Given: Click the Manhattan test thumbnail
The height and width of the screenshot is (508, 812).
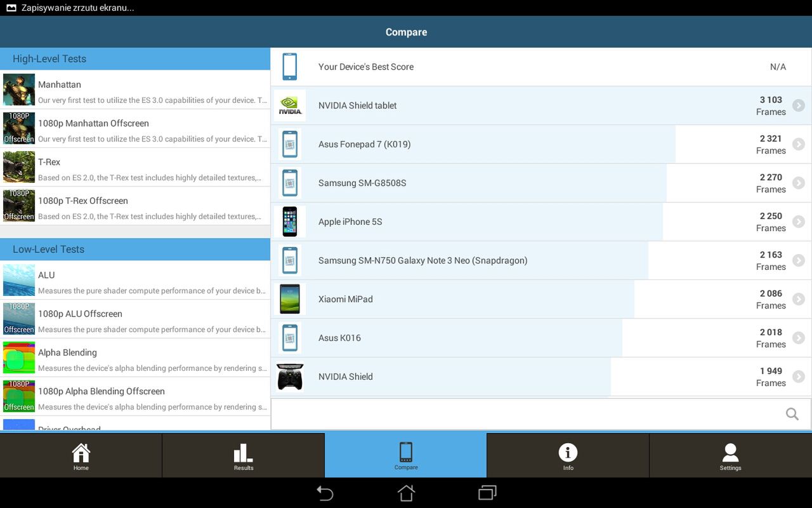Looking at the screenshot, I should point(19,90).
